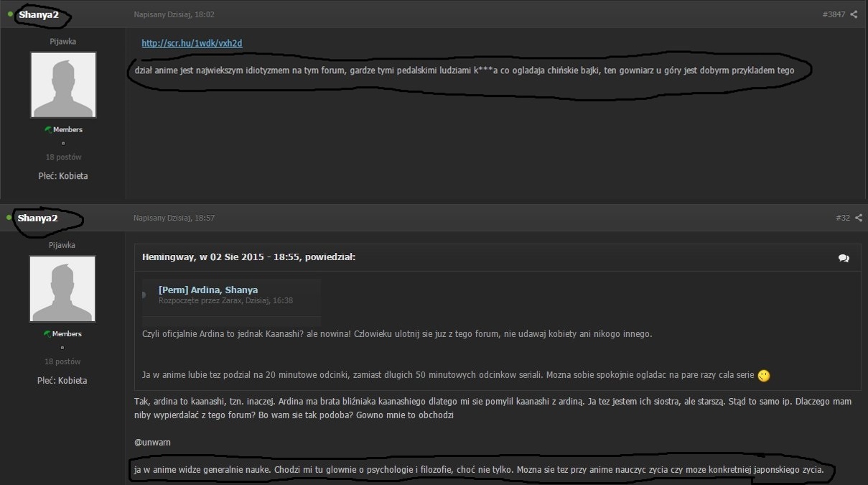Click the '@unwarn' mention text

point(152,443)
